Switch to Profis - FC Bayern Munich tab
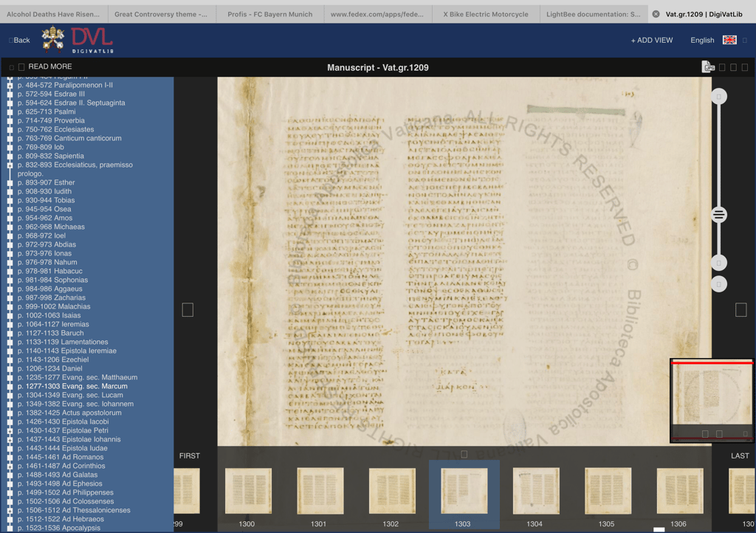This screenshot has width=756, height=533. (x=270, y=14)
